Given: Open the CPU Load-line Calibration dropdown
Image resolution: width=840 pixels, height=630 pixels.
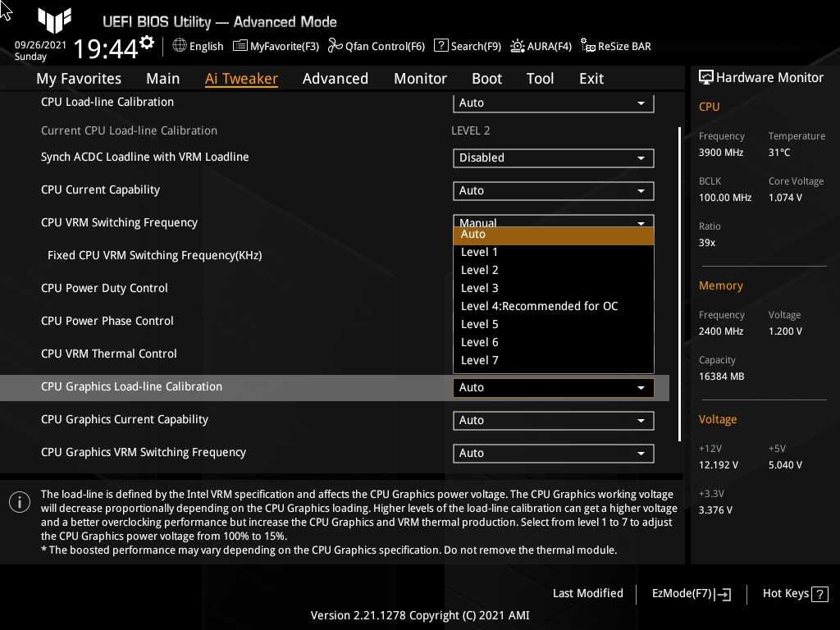Looking at the screenshot, I should click(554, 103).
